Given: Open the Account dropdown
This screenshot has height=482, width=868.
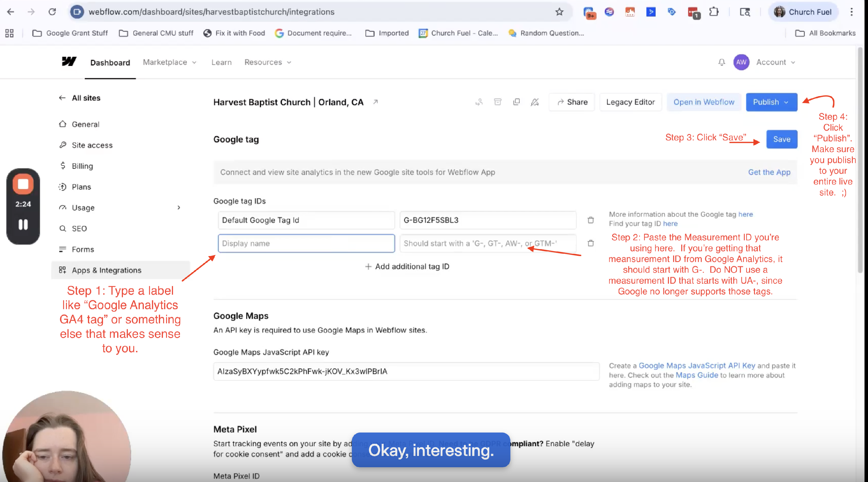Looking at the screenshot, I should point(776,62).
